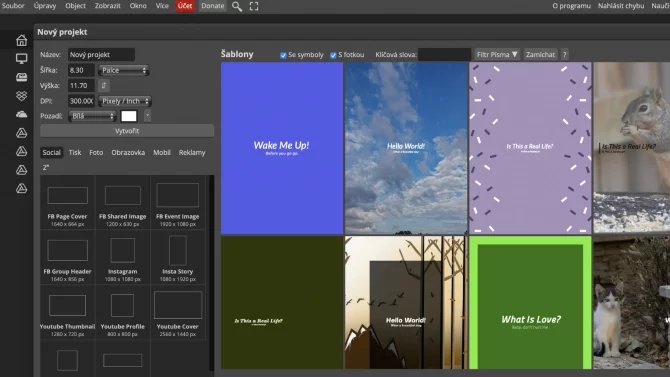Open the Object menu
Screen dimensions: 670x377
click(x=75, y=6)
